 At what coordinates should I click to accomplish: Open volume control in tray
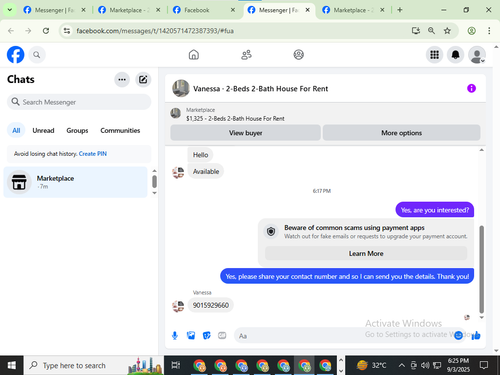tap(425, 365)
